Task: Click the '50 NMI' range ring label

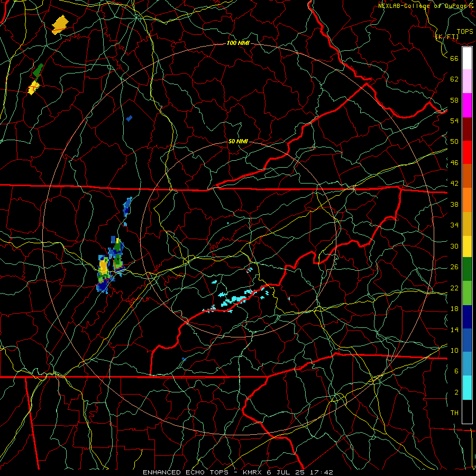Action: [238, 141]
